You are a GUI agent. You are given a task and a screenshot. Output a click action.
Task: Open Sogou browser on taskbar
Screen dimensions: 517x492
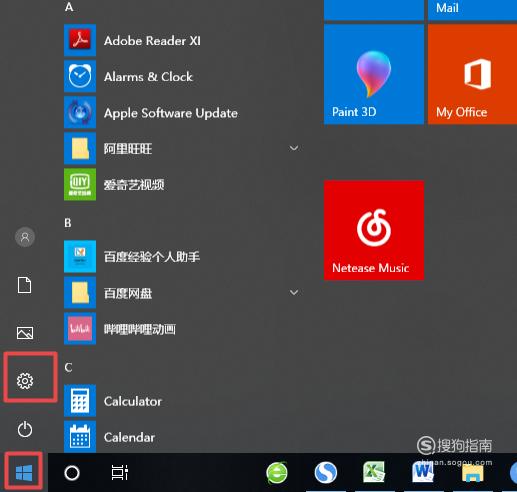pyautogui.click(x=325, y=472)
